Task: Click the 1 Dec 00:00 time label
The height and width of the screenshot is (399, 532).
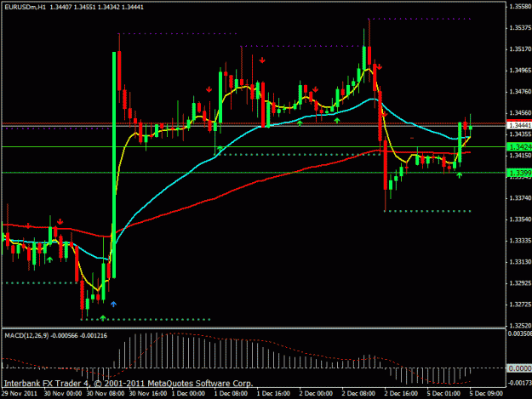Action: coord(188,394)
